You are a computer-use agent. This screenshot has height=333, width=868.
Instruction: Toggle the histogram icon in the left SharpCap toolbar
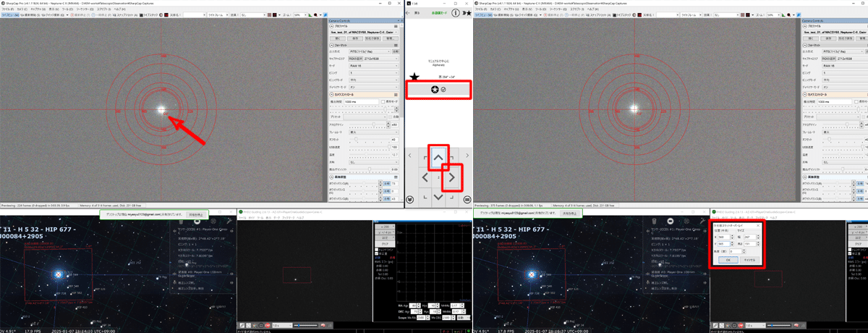click(310, 15)
